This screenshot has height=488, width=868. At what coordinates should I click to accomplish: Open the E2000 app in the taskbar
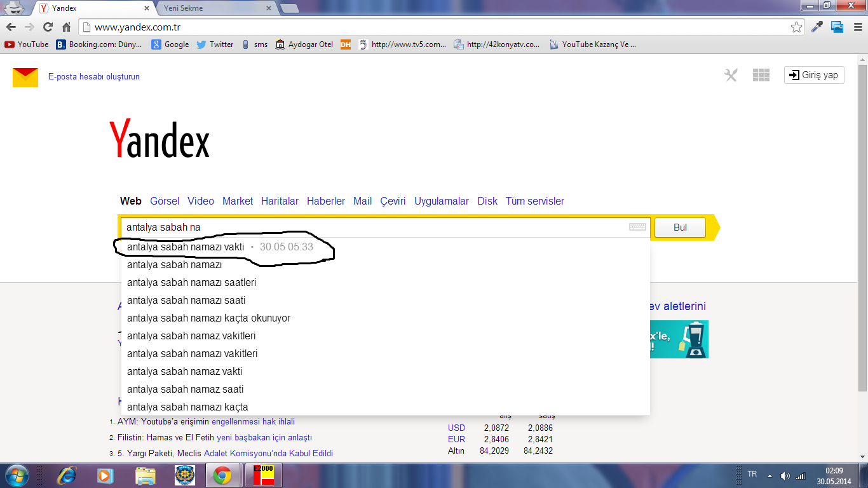pos(263,475)
